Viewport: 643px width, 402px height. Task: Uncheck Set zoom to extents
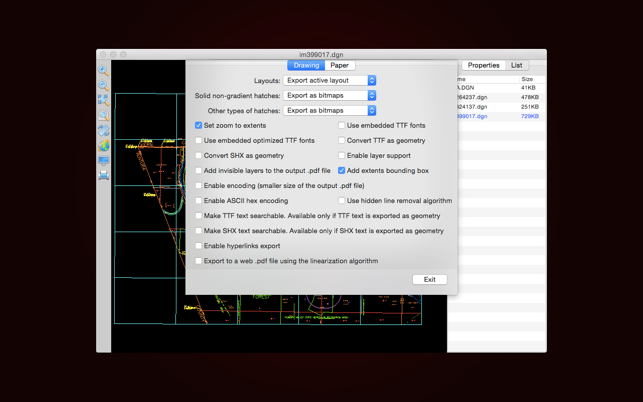(199, 126)
